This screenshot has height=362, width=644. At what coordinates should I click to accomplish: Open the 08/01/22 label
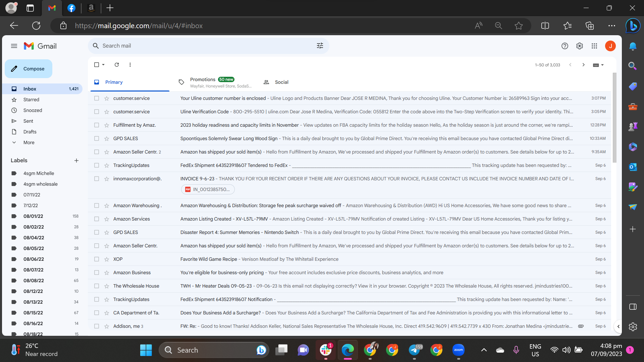click(33, 216)
